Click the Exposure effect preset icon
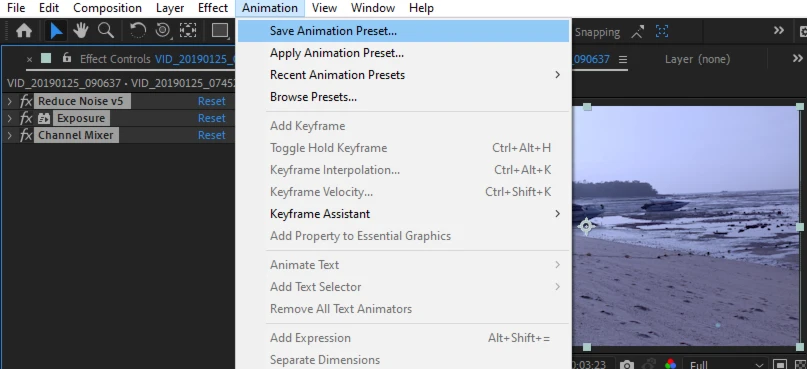807x369 pixels. coord(44,118)
